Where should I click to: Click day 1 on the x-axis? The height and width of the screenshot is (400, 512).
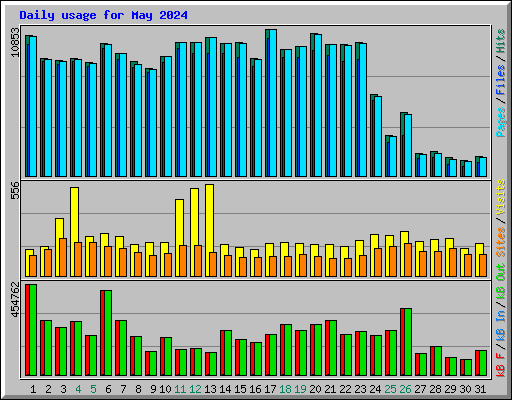(33, 389)
